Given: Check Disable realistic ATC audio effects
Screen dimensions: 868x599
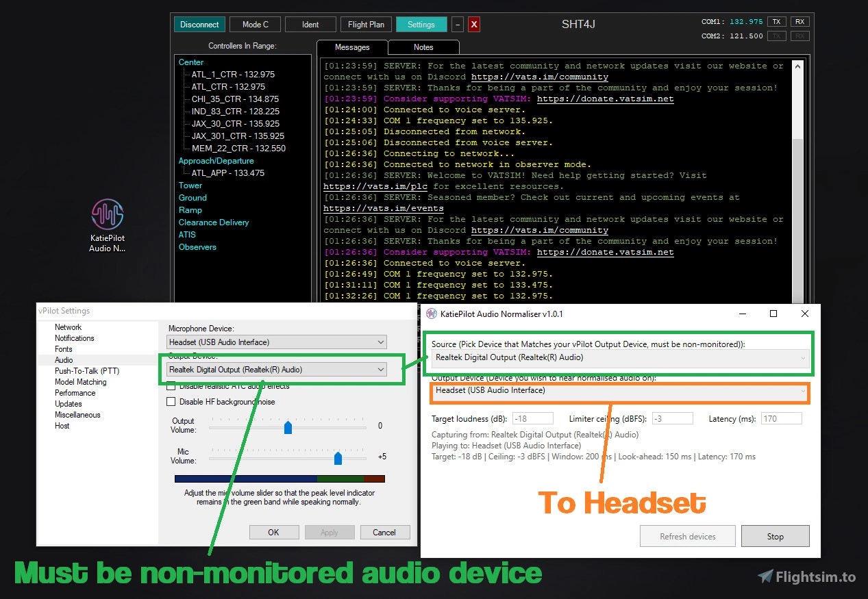Looking at the screenshot, I should [x=169, y=385].
